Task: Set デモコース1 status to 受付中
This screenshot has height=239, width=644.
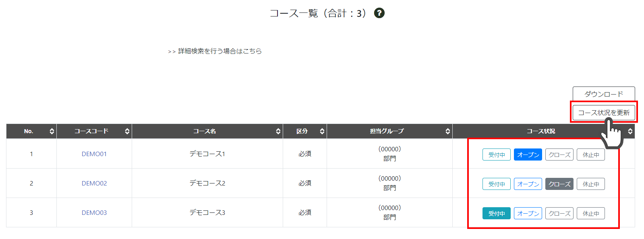Action: pyautogui.click(x=496, y=155)
